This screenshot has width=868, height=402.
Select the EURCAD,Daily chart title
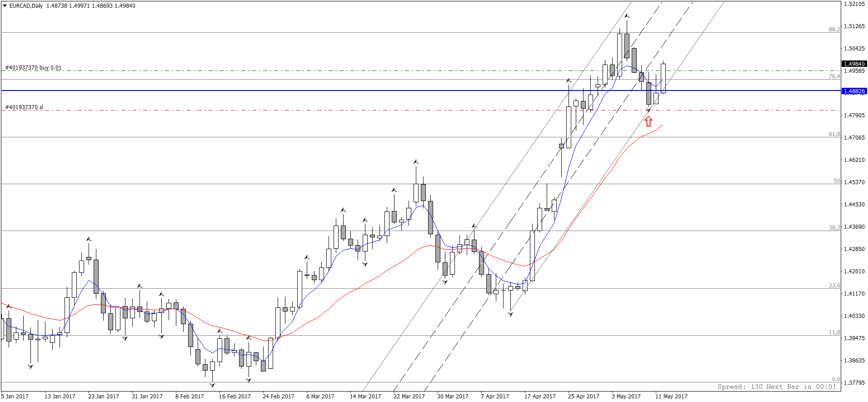[26, 6]
